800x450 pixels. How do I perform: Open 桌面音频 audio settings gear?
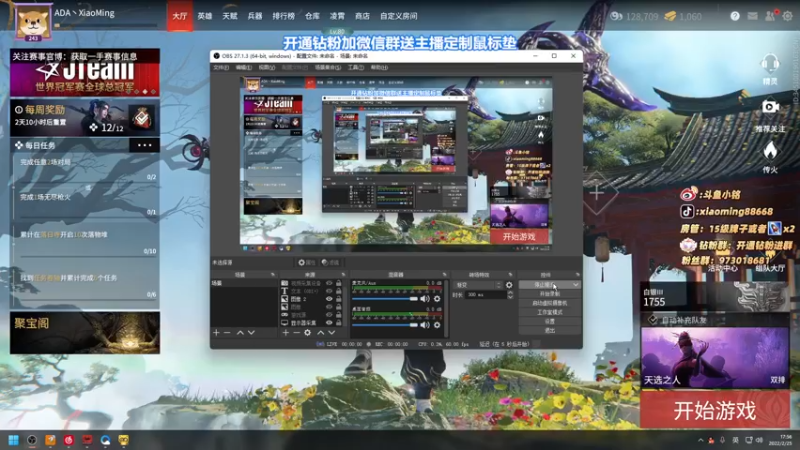click(437, 324)
